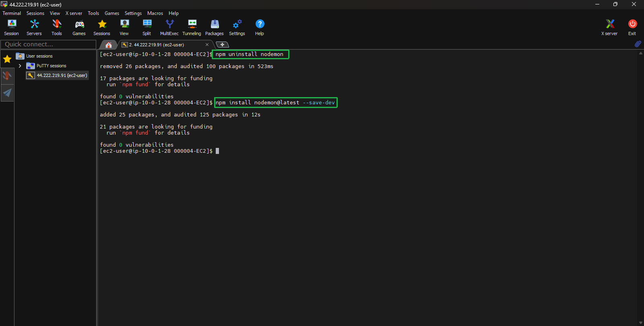Expand the PuTTY sessions tree node

coord(20,66)
